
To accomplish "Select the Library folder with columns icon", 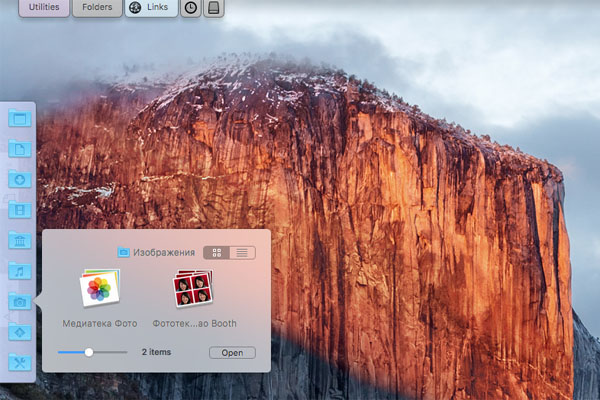I will pos(19,240).
